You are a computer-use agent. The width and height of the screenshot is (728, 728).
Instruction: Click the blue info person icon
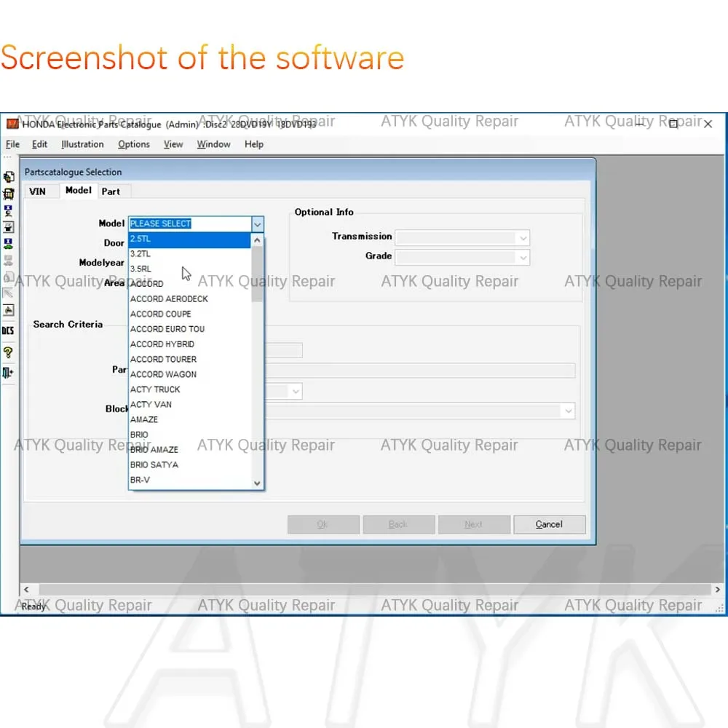coord(8,211)
